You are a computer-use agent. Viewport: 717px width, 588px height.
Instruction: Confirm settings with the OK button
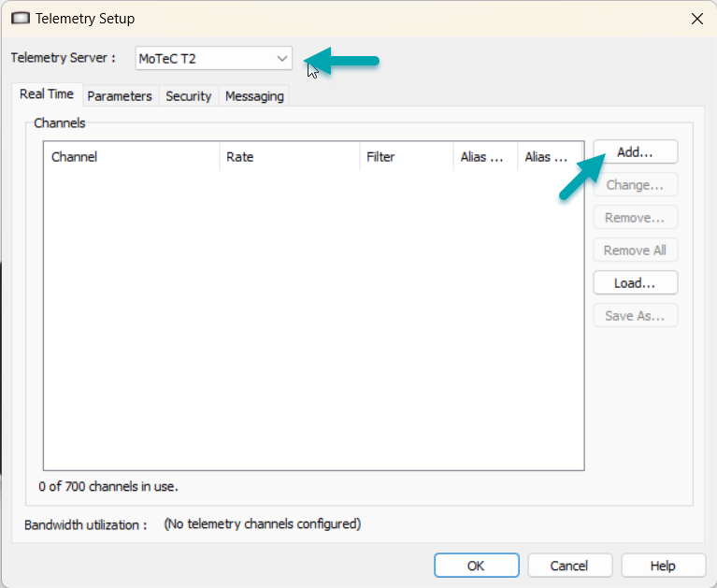[477, 566]
